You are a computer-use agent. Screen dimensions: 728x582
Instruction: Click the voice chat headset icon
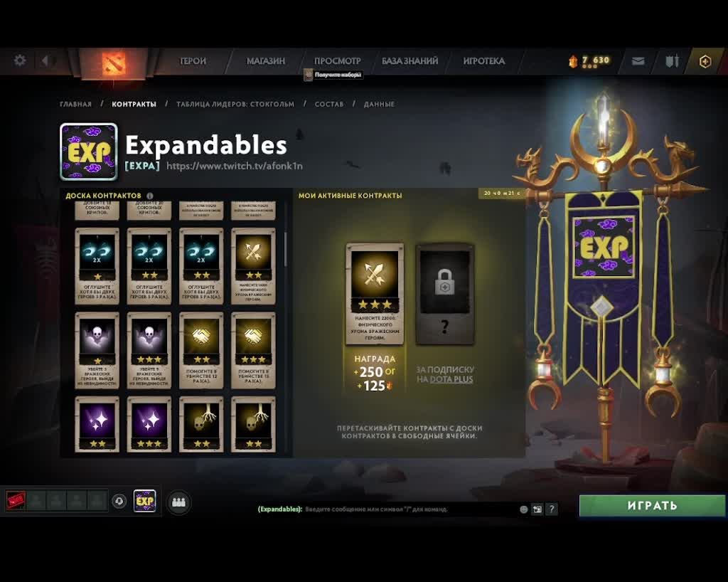pyautogui.click(x=119, y=502)
